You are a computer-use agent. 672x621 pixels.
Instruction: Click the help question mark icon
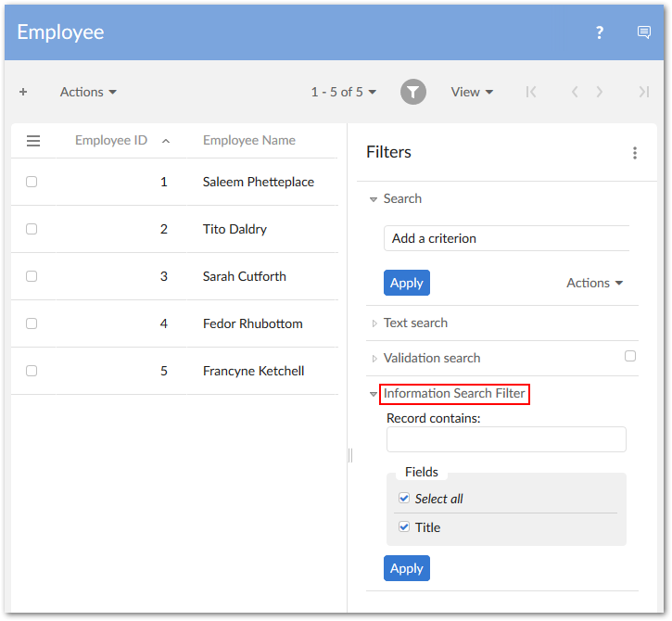[x=600, y=32]
